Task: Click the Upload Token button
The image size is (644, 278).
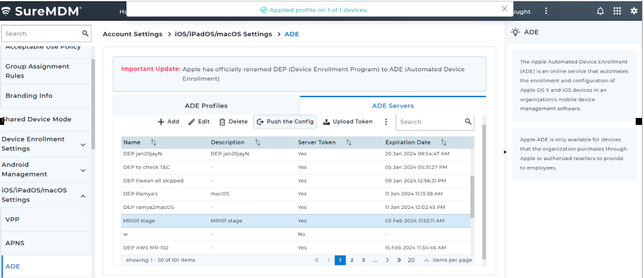Action: click(x=348, y=121)
